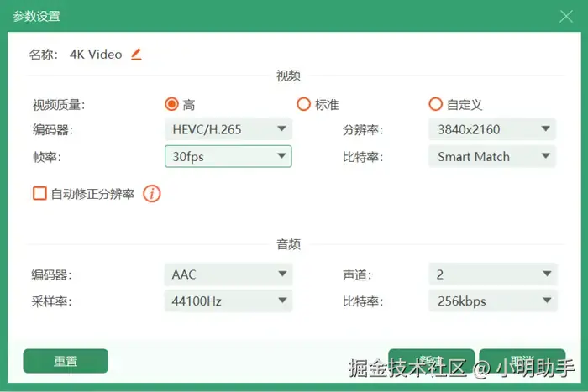588x392 pixels.
Task: Click the 重置 reset button
Action: (66, 361)
